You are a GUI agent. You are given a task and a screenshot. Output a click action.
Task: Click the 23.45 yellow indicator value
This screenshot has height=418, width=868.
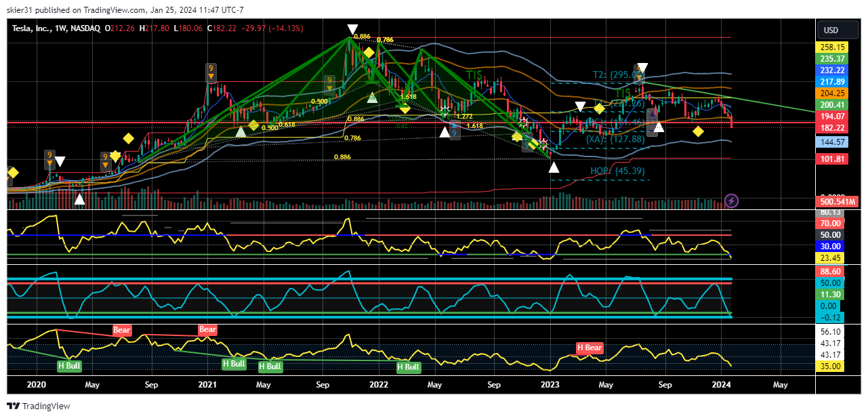coord(830,258)
